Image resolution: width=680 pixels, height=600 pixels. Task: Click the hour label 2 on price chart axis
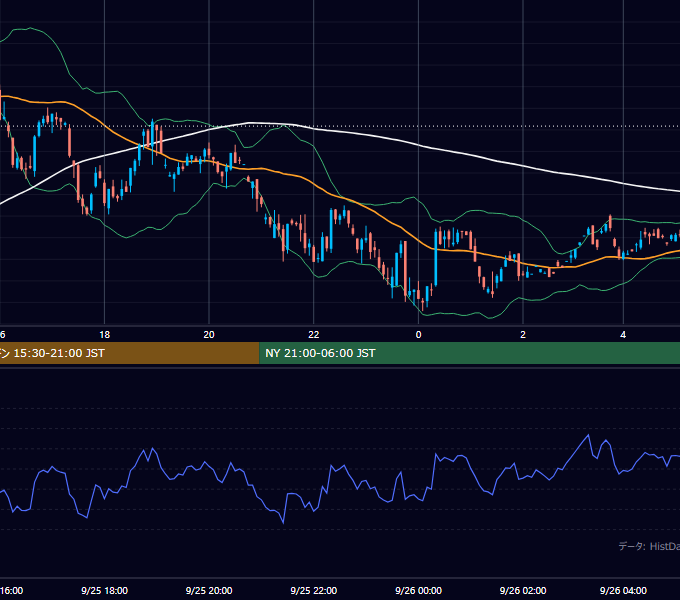pos(523,335)
